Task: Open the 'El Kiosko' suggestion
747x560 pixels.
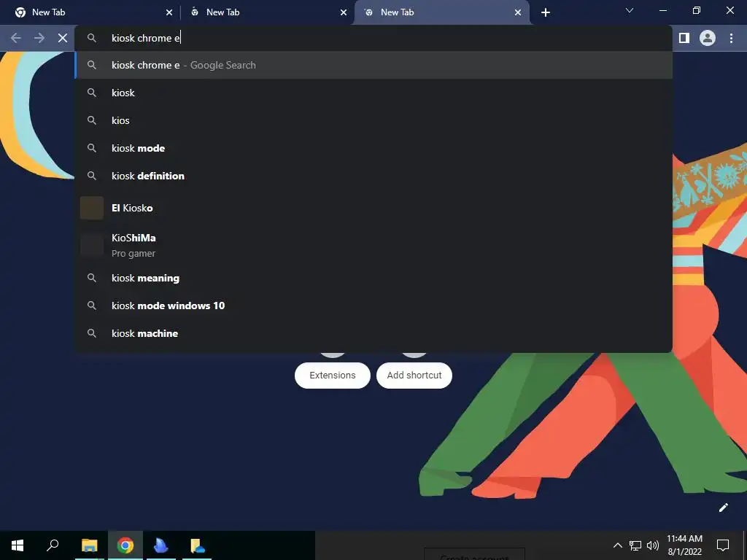Action: pos(373,208)
